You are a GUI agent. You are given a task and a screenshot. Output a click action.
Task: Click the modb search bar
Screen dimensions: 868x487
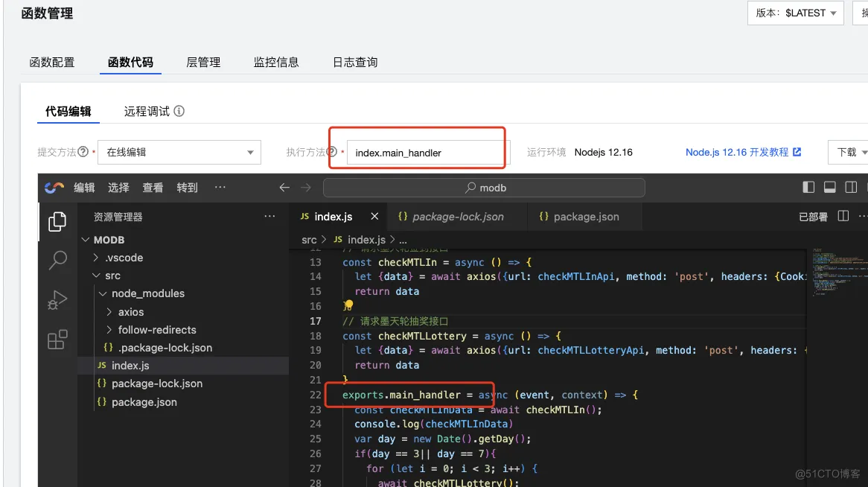point(484,188)
